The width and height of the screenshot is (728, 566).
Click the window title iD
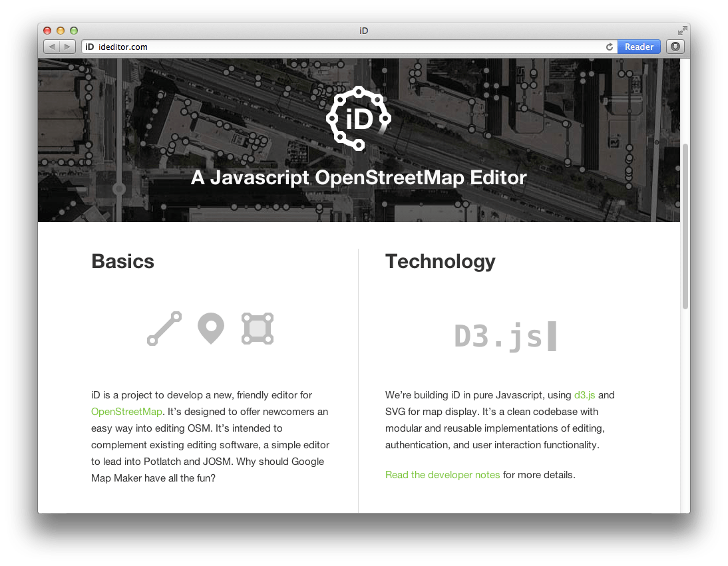[363, 31]
